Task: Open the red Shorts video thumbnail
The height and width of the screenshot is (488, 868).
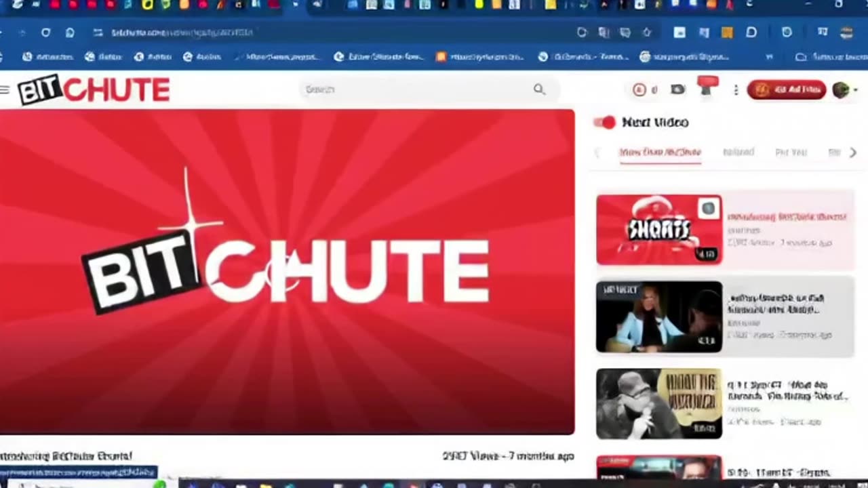Action: click(659, 230)
